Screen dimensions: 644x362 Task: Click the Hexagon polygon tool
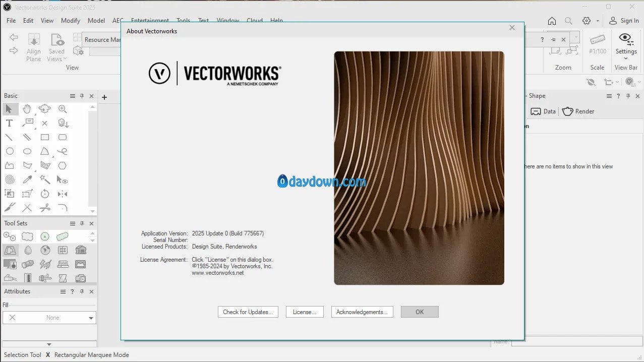(x=62, y=165)
